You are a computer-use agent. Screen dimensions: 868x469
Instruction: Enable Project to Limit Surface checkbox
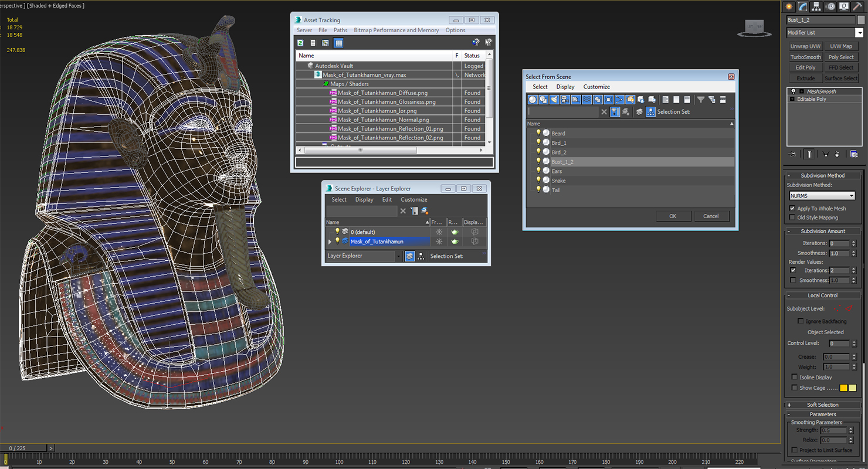794,450
